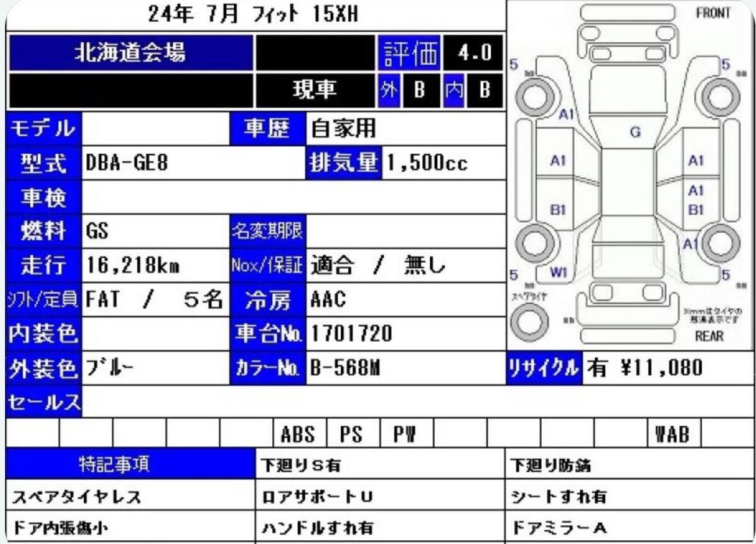Select the ハンドルすれ有 note

click(317, 528)
